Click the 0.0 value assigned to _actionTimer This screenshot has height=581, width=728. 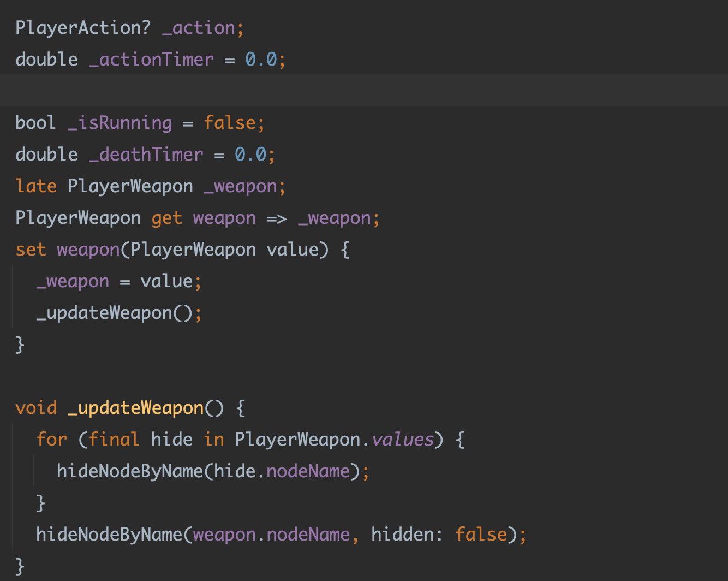(261, 60)
